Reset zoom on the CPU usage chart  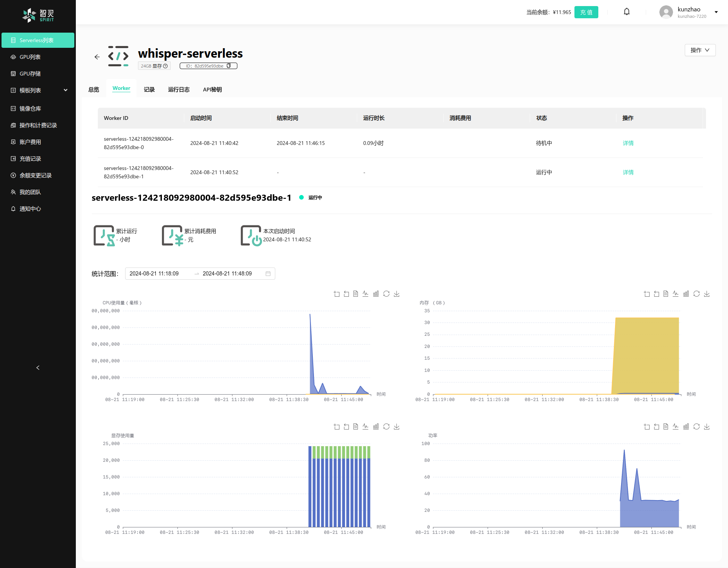[x=346, y=294]
